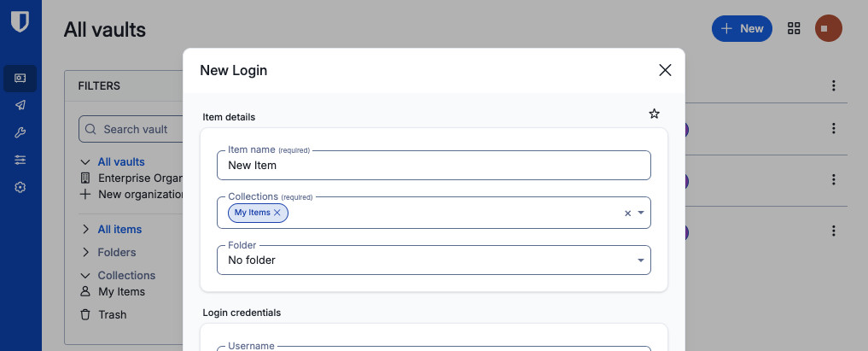Open the user account avatar
Screen dimensions: 868x351
coord(828,28)
